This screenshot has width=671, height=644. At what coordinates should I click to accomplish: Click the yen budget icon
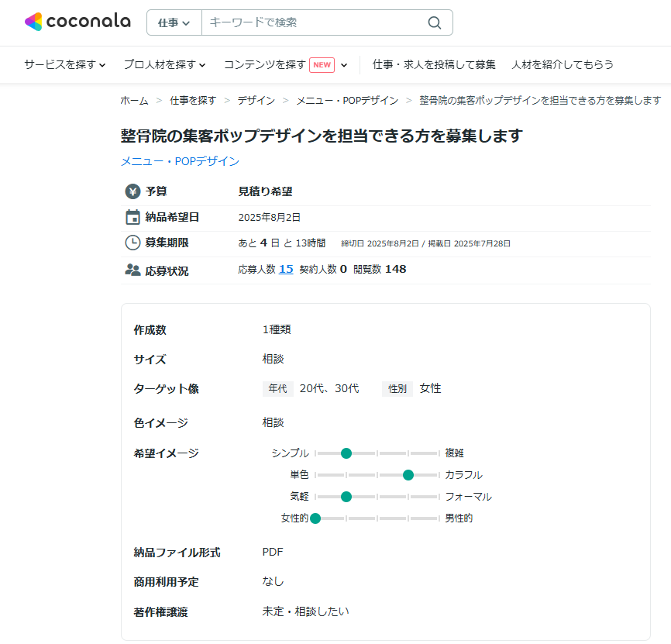click(132, 191)
